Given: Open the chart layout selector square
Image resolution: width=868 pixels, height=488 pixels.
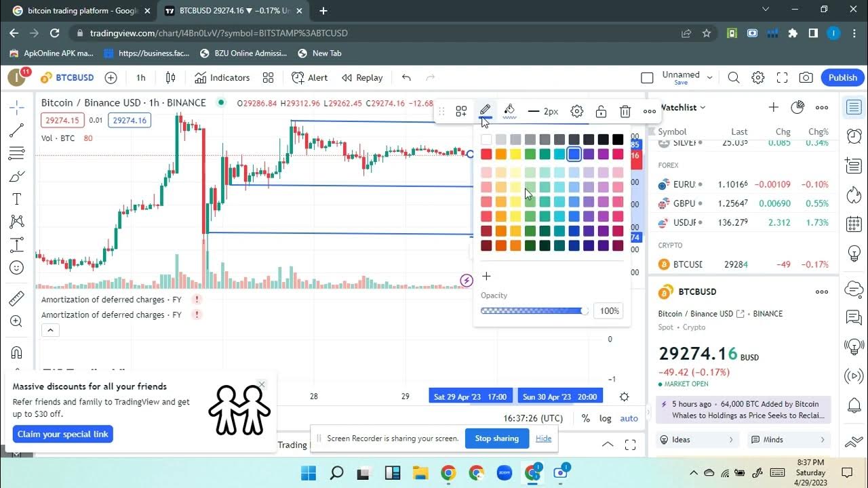Looking at the screenshot, I should coord(648,78).
